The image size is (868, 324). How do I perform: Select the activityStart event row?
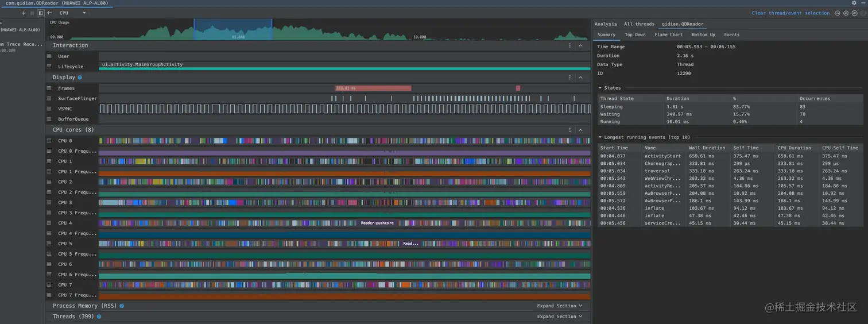click(x=730, y=156)
